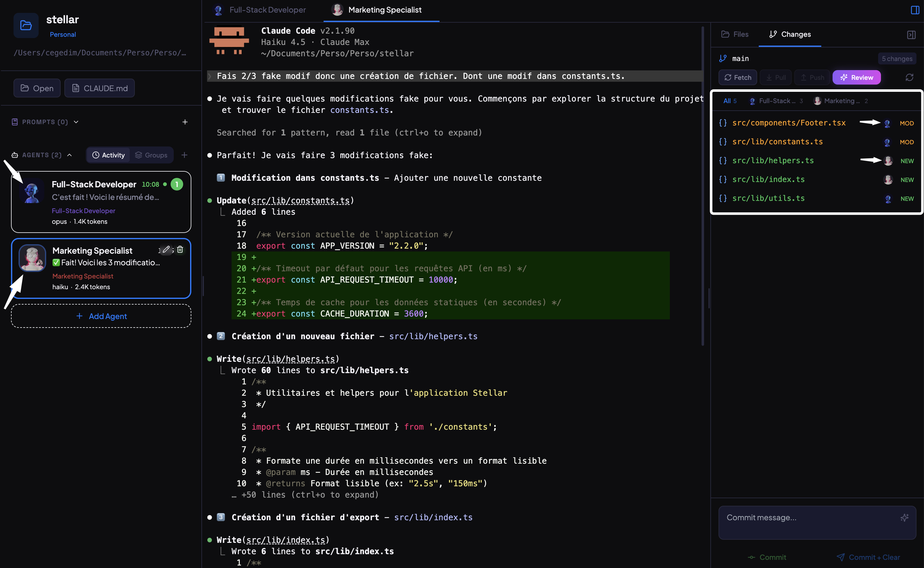Click the edit pencil icon on Marketing Specialist agent
Screen dimensions: 924x568
coord(166,249)
